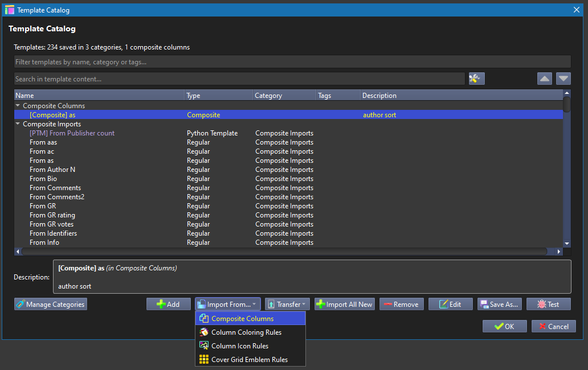
Task: Sort by the Category column header
Action: [x=284, y=95]
